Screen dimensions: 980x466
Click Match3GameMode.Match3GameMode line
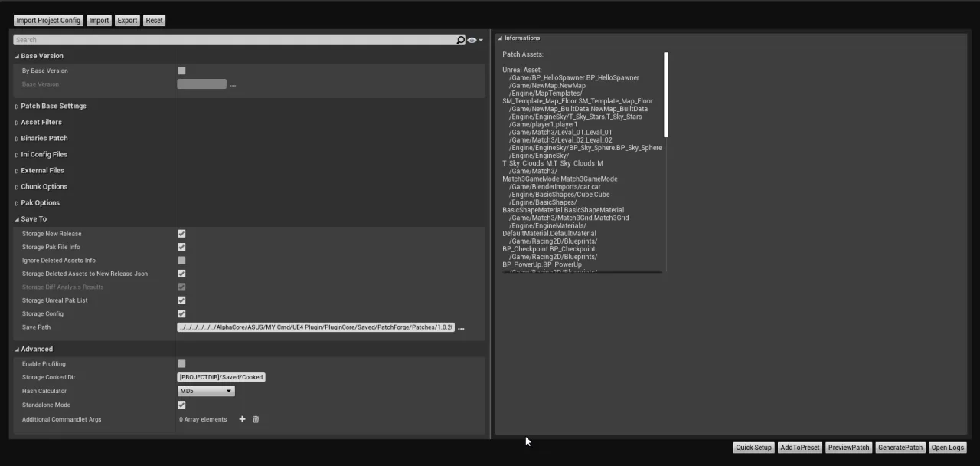point(560,179)
